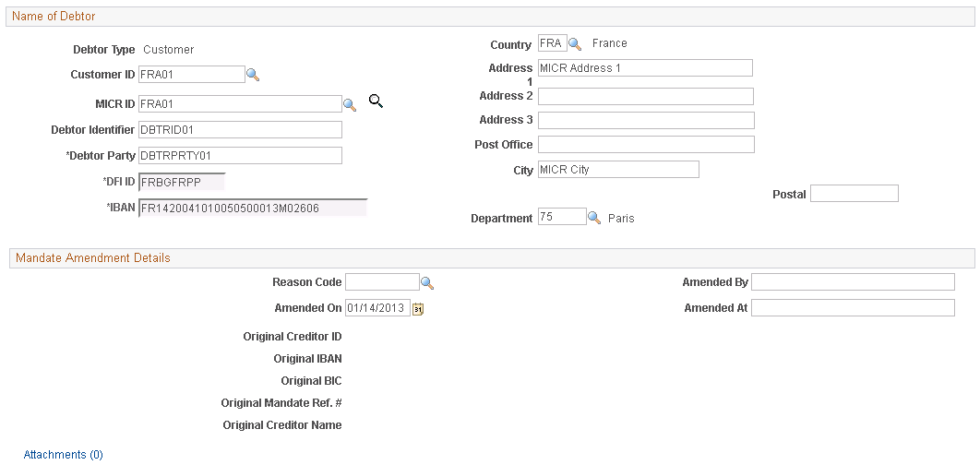Open MICR ID lookup magnifier icon
The image size is (980, 465).
350,105
